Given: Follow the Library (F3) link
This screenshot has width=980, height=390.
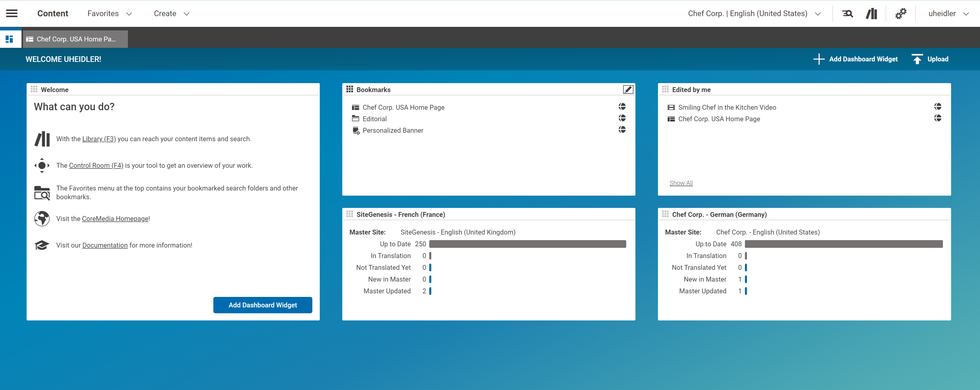Looking at the screenshot, I should coord(99,139).
